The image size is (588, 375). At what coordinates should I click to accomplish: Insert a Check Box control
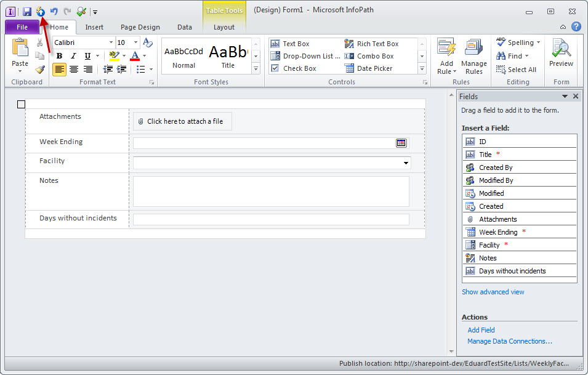click(294, 68)
